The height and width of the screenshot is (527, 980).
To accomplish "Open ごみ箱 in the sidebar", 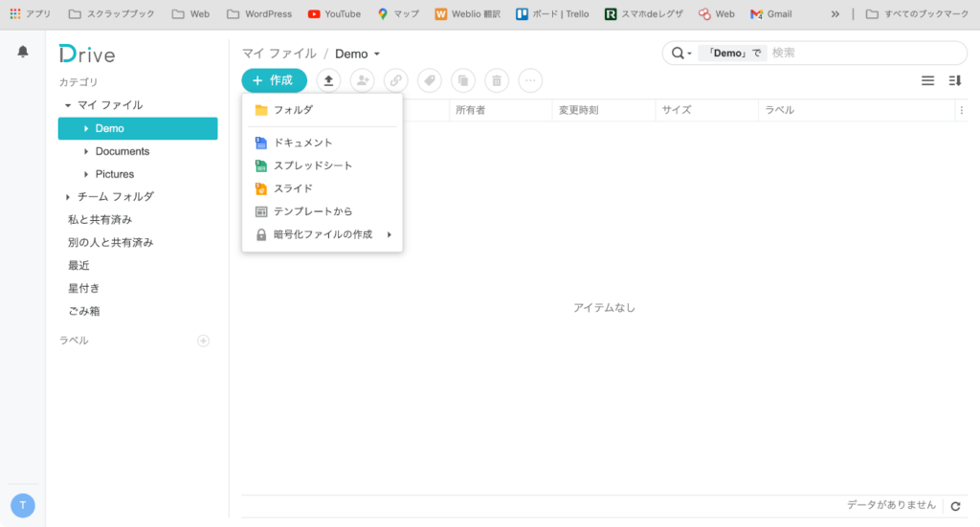I will coord(84,311).
